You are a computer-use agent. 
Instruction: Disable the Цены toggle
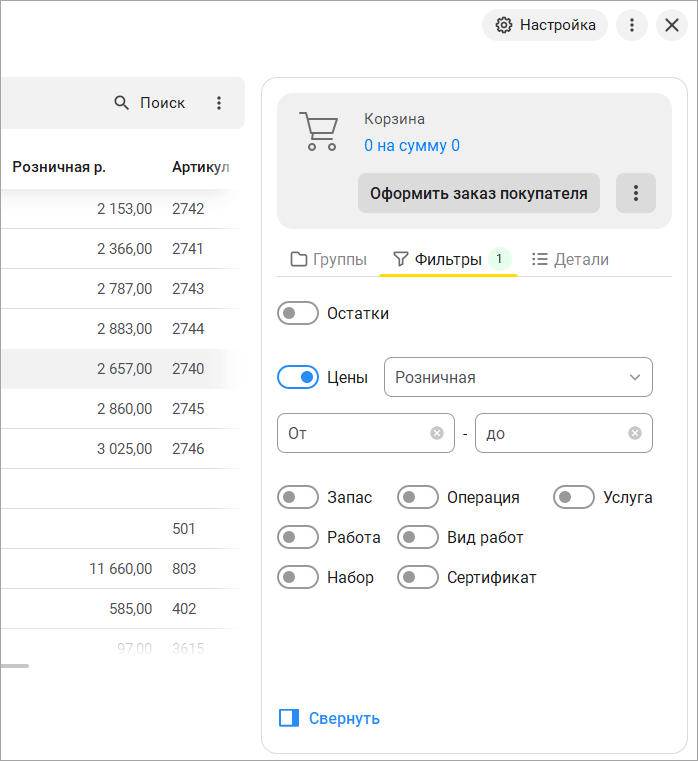298,377
